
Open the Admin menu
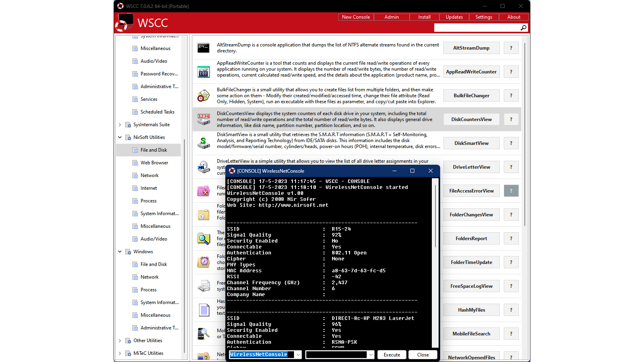(x=392, y=17)
